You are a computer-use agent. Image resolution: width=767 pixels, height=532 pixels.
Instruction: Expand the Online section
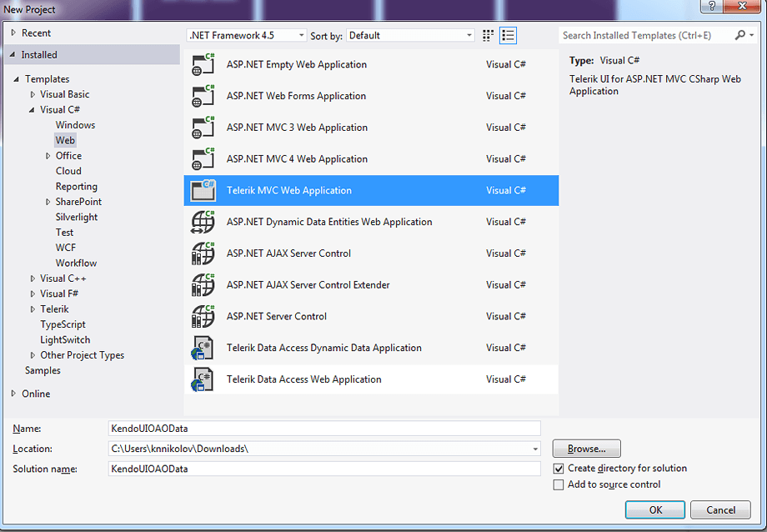pos(13,394)
